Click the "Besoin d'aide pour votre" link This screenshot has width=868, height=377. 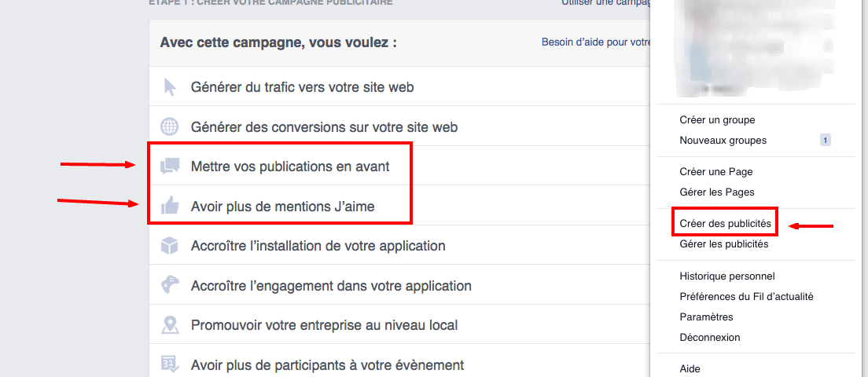click(596, 42)
